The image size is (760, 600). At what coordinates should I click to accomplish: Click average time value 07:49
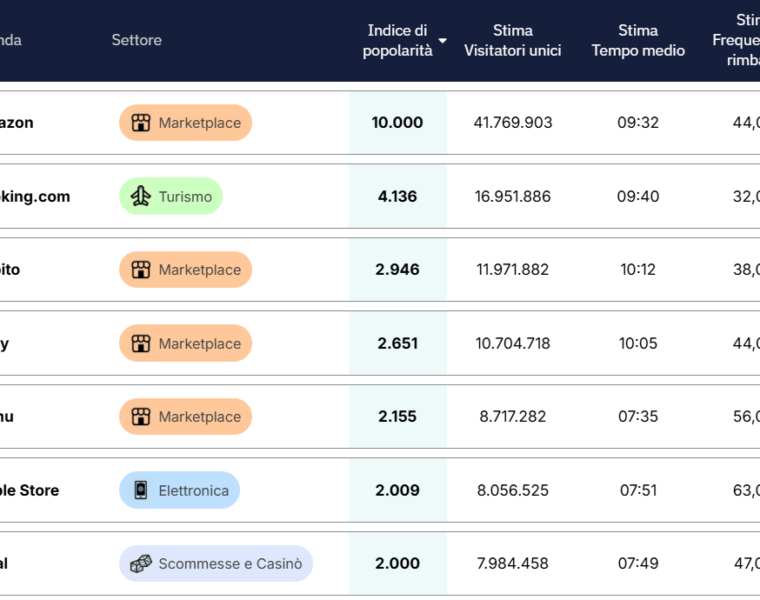pos(638,563)
